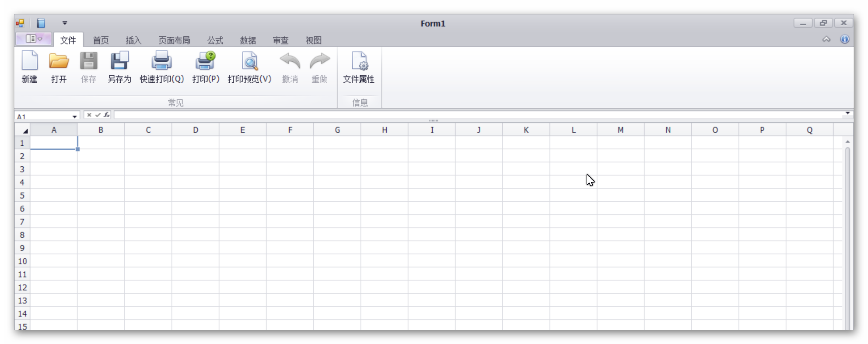Open Print Preview (打印预览) icon
This screenshot has height=344, width=868.
coord(249,61)
